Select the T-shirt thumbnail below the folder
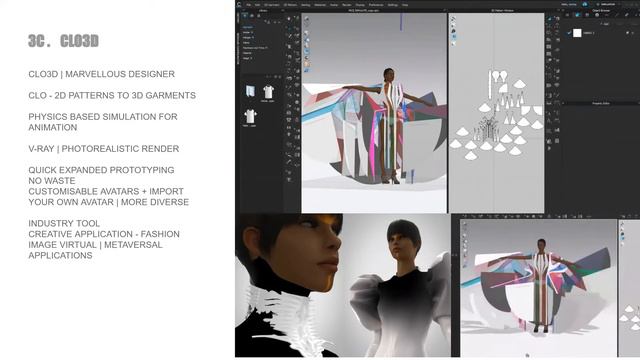This screenshot has width=640, height=360. coord(250,116)
